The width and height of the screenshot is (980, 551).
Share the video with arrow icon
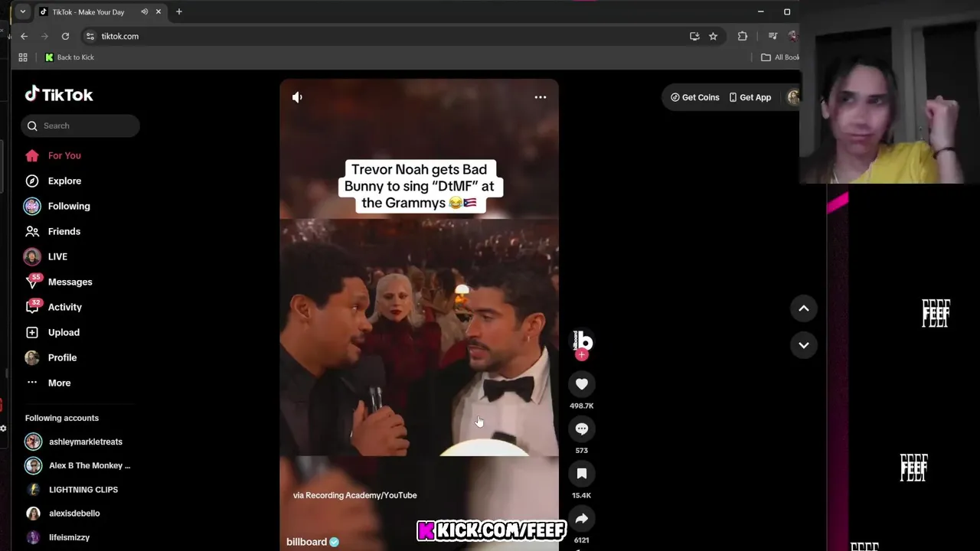click(x=582, y=518)
